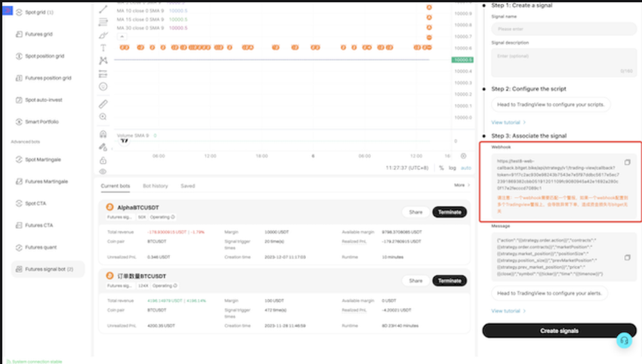642x364 pixels.
Task: Toggle auto scale on chart
Action: click(466, 168)
